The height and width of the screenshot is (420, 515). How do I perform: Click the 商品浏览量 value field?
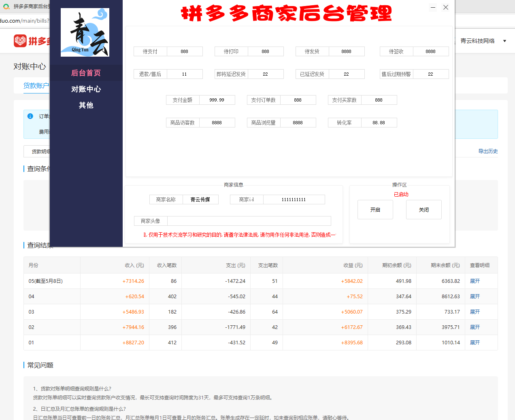[x=298, y=123]
